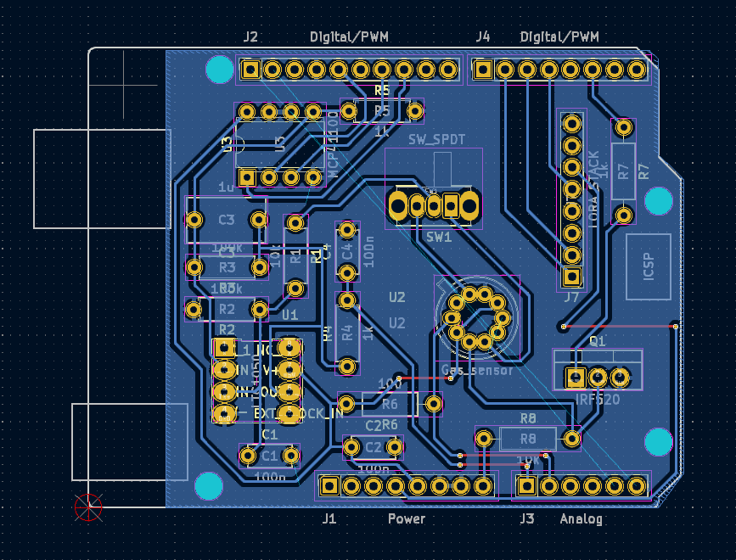Click the Gas_sensor label text
The height and width of the screenshot is (560, 736).
click(477, 371)
